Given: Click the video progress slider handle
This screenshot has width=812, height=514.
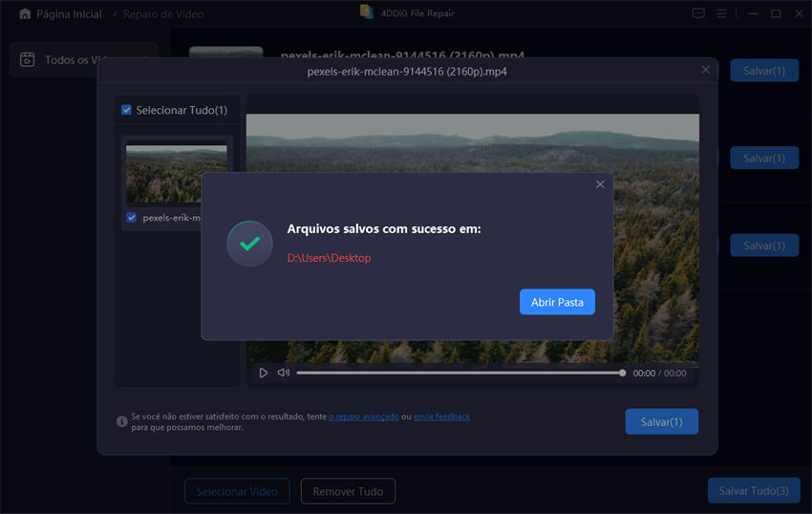Looking at the screenshot, I should click(x=622, y=373).
